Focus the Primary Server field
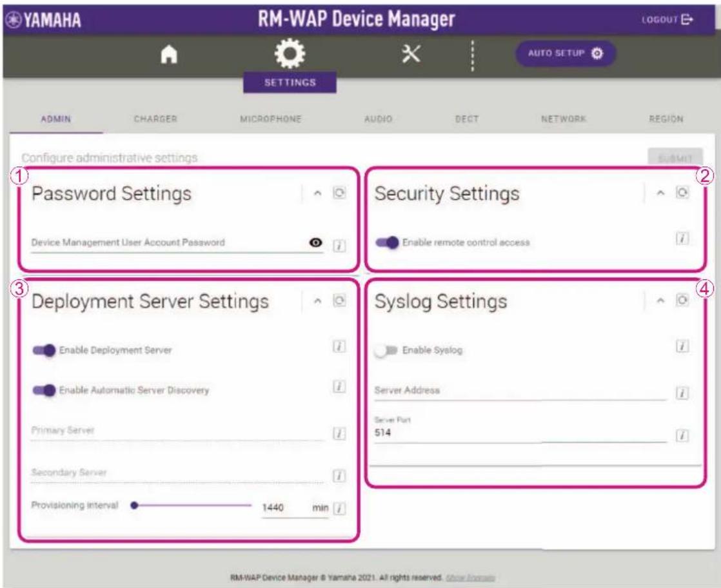721x588 pixels. pos(177,431)
